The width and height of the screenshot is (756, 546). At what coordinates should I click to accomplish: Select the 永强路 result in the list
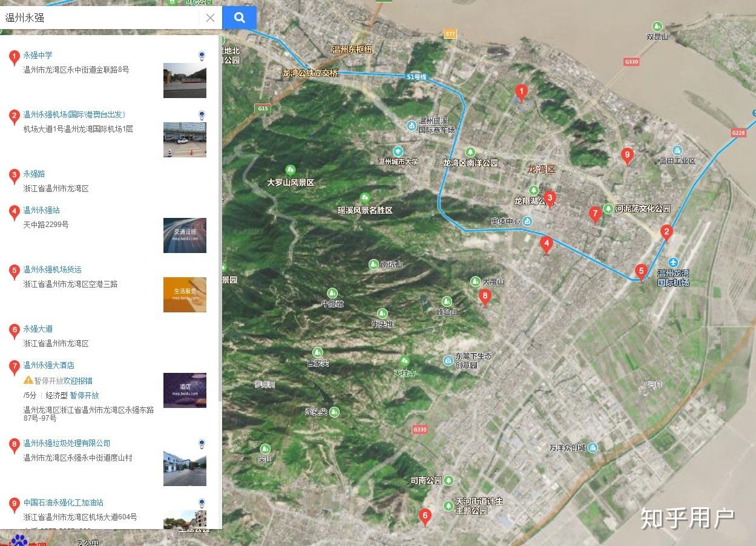34,174
